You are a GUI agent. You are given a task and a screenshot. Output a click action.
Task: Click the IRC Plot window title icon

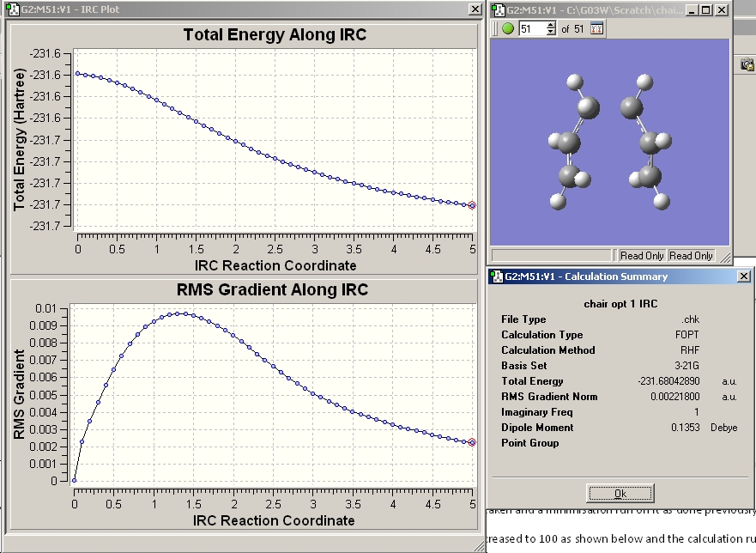pos(13,9)
